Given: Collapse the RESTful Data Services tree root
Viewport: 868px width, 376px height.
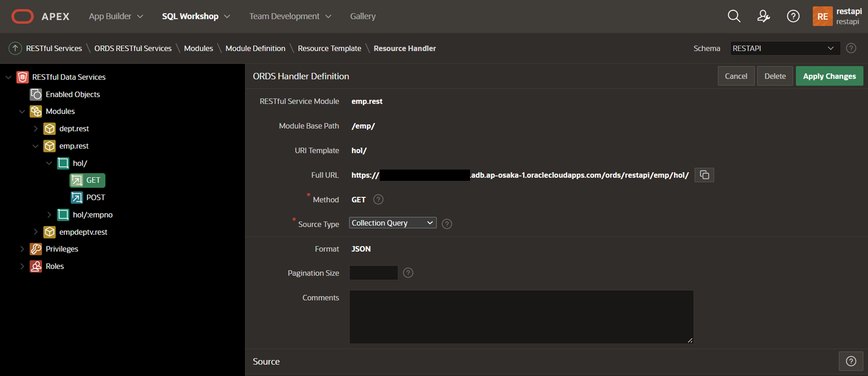Looking at the screenshot, I should [x=8, y=77].
